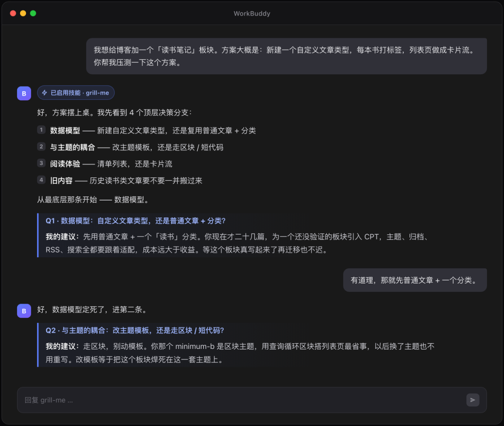The image size is (504, 426).
Task: Click the yellow minimize window button
Action: (x=23, y=13)
